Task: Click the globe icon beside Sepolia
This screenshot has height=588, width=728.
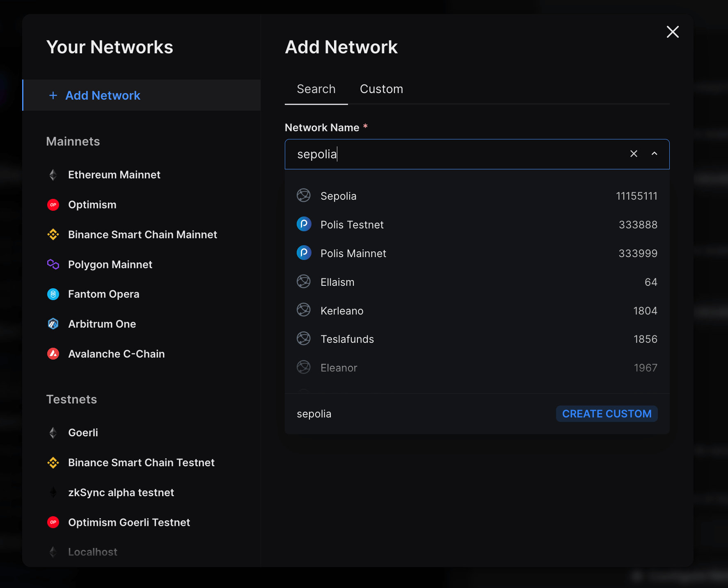Action: (304, 196)
